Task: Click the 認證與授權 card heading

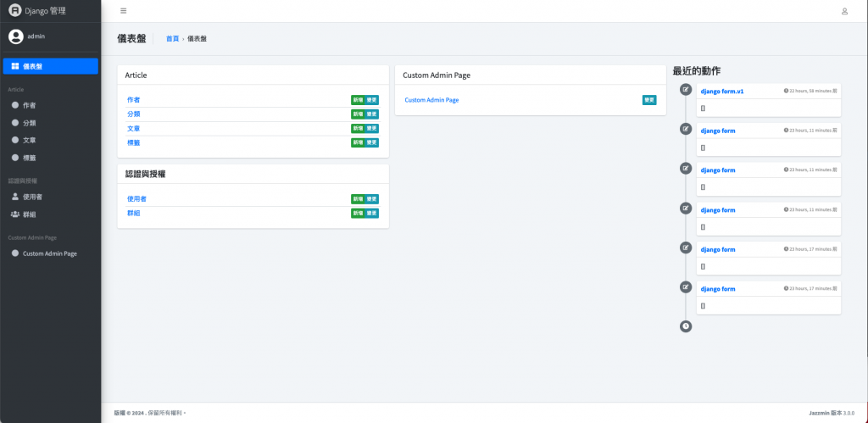Action: point(146,174)
